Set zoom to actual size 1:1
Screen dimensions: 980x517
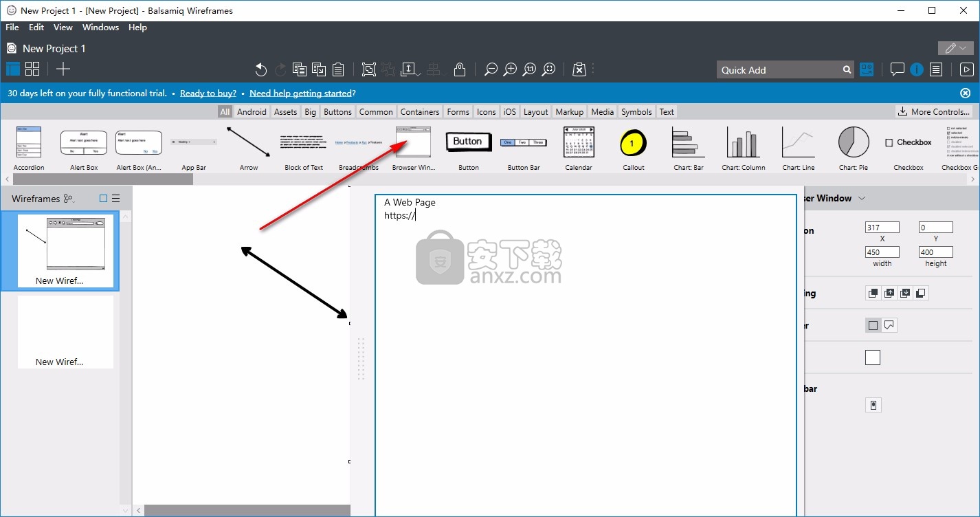[x=529, y=69]
